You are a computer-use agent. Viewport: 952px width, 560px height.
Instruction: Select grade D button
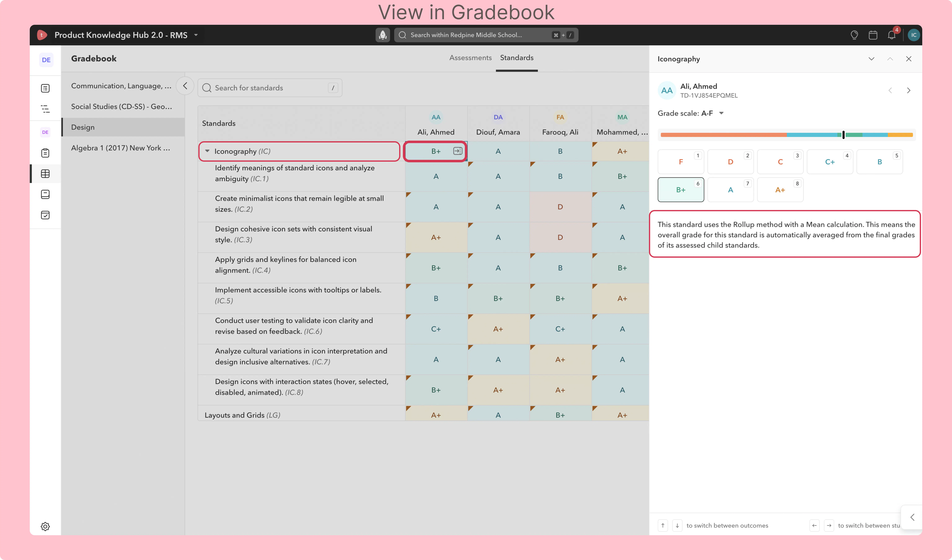point(731,162)
